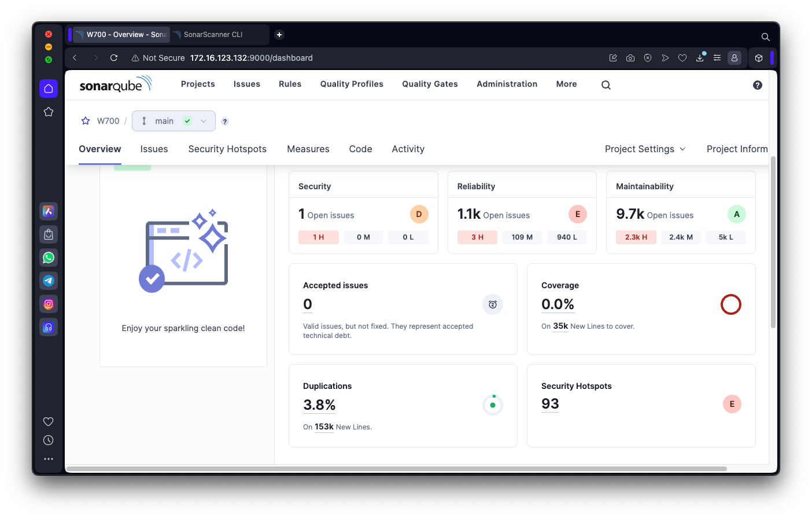The image size is (812, 518).
Task: Select the Overview tab
Action: 100,149
